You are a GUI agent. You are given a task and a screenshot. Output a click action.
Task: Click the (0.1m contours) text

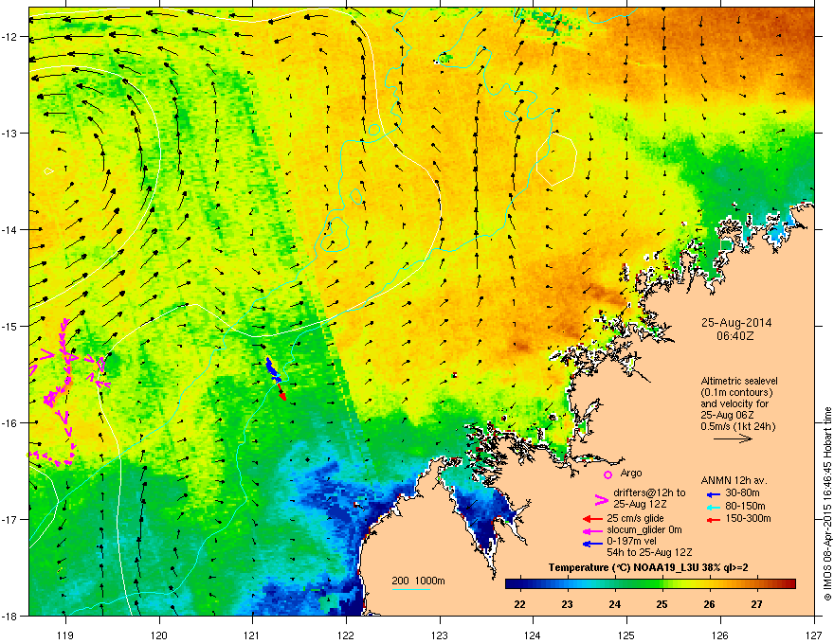click(x=736, y=392)
